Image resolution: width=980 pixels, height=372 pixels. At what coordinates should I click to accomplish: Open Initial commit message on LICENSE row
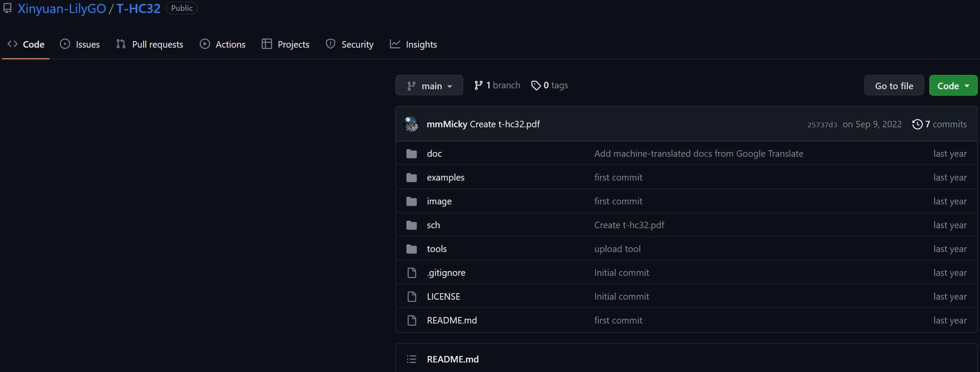622,297
